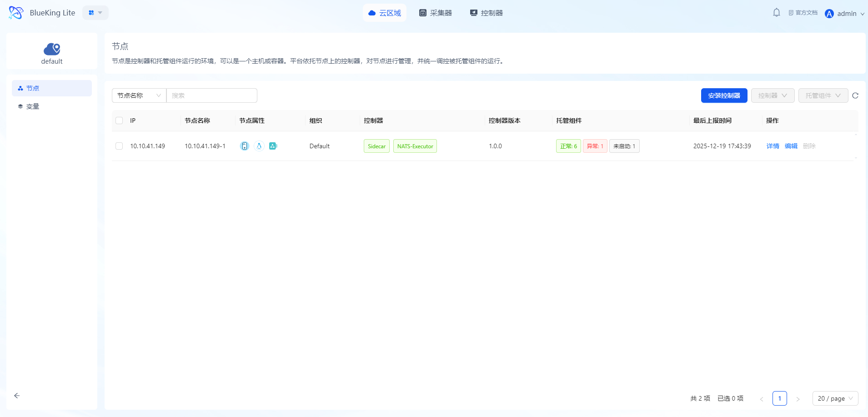Open 详情 for node 10.10.41.149
Viewport: 868px width, 417px height.
pyautogui.click(x=773, y=146)
